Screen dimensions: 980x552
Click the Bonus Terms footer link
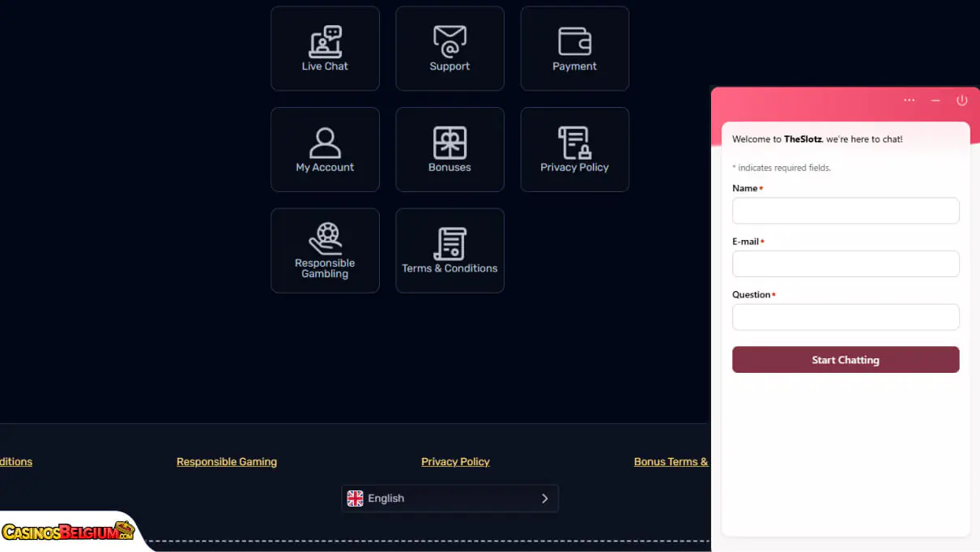(x=670, y=462)
